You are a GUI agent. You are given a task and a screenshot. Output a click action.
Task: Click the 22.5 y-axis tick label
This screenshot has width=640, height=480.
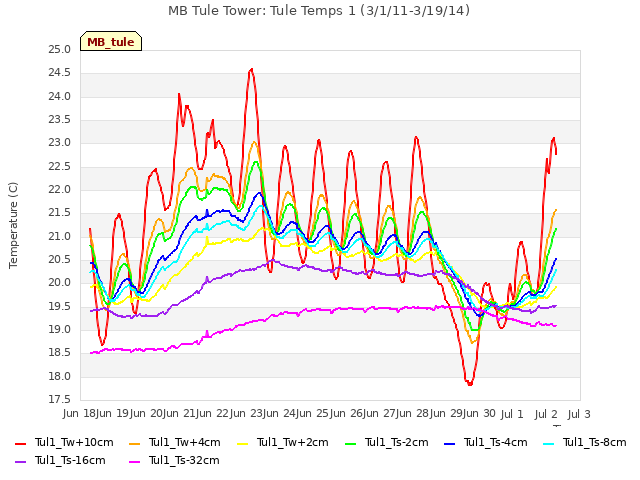click(x=60, y=167)
